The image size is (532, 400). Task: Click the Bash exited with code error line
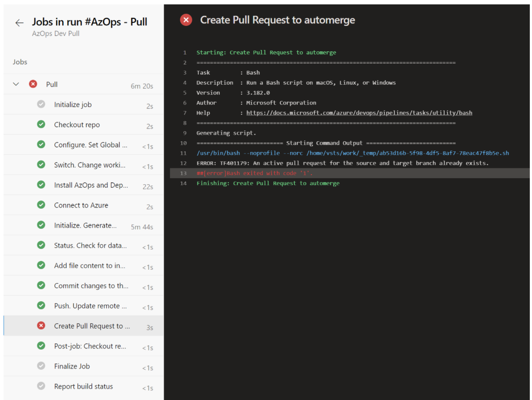click(255, 173)
